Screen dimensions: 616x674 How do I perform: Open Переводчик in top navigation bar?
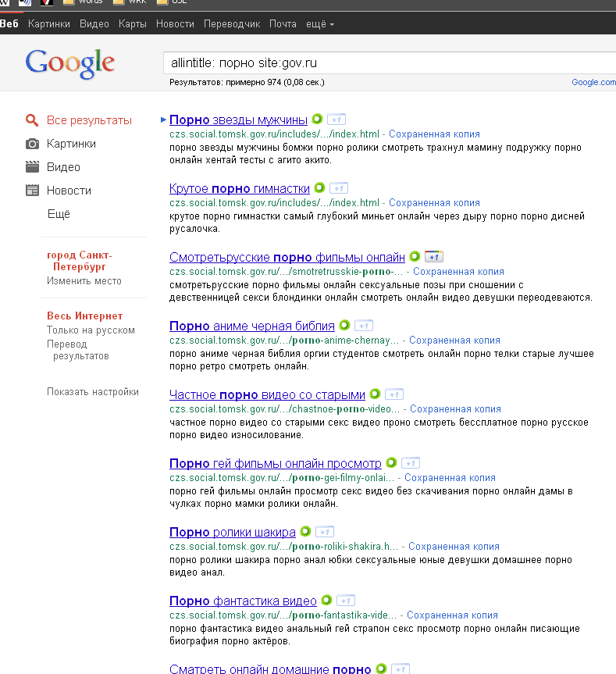point(232,24)
